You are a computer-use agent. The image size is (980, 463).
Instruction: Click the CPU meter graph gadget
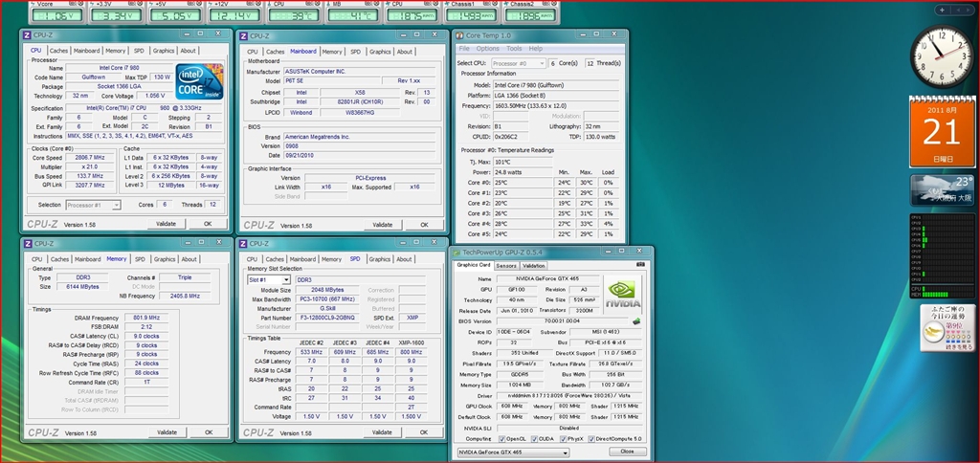click(940, 255)
